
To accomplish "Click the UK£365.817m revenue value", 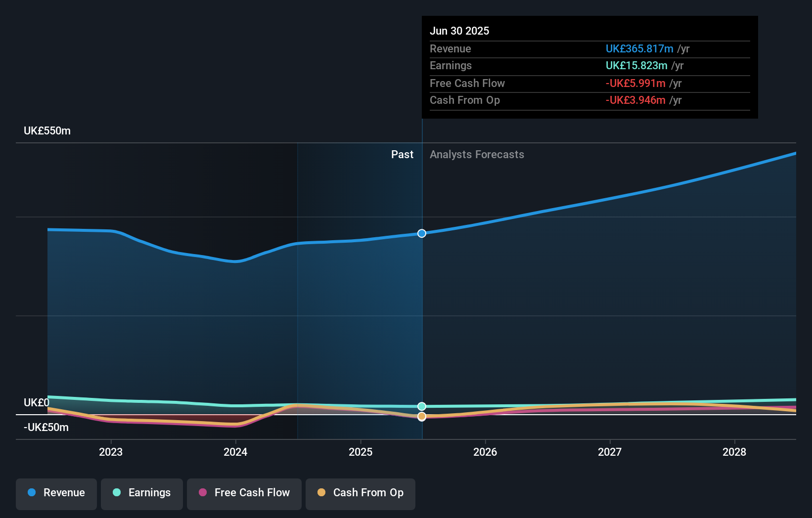I will (x=640, y=48).
